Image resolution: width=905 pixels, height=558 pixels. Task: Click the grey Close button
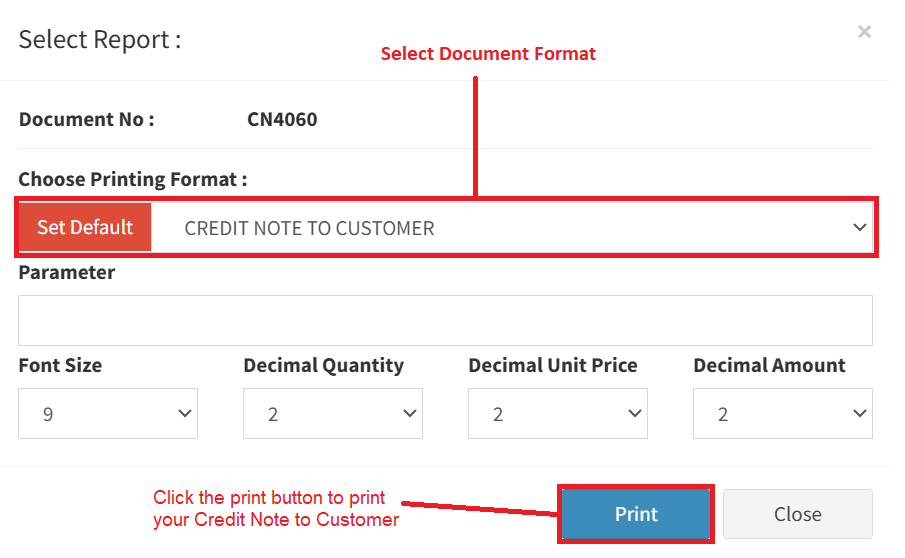point(797,514)
